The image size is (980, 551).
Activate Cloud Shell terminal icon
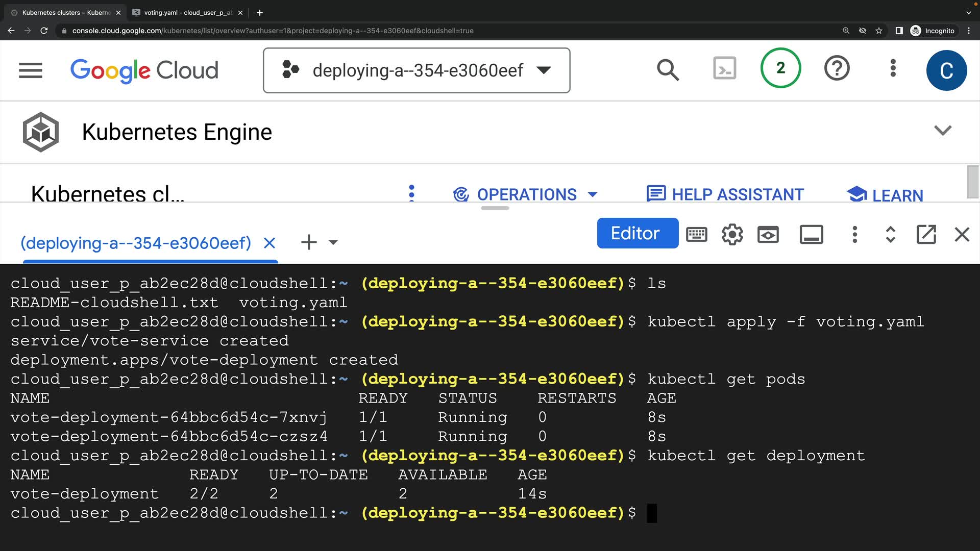pyautogui.click(x=724, y=68)
